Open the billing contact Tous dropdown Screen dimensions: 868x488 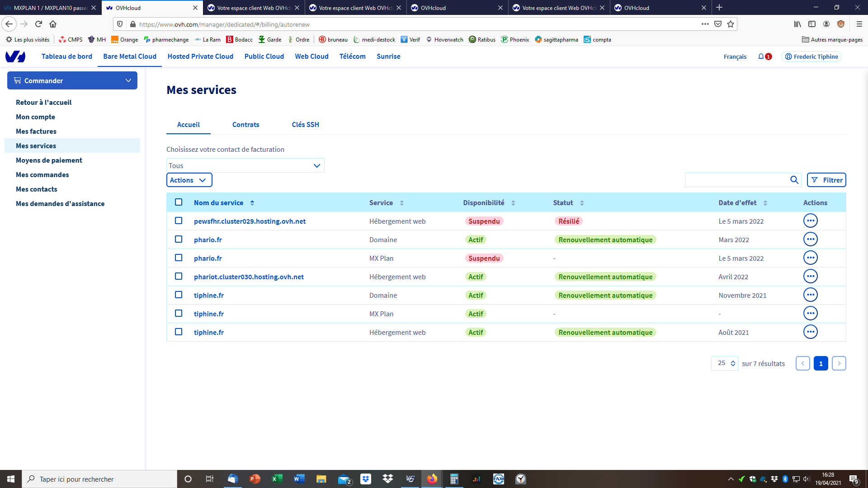(245, 165)
